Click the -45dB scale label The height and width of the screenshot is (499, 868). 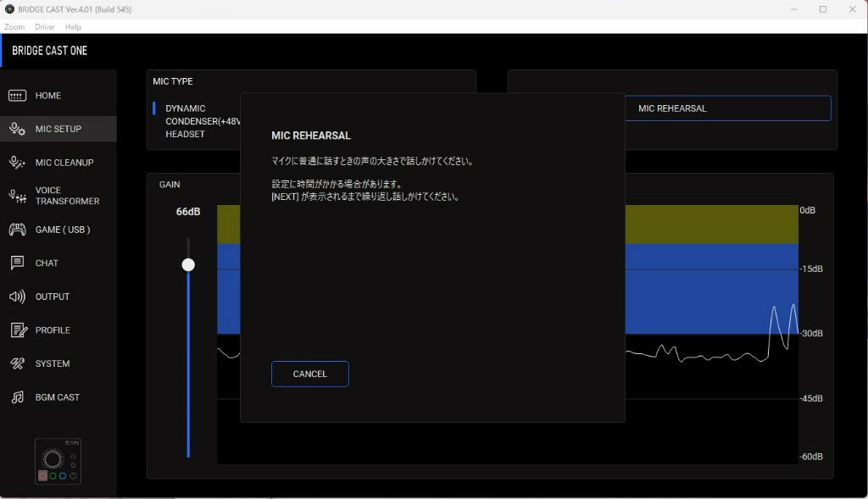click(x=811, y=398)
